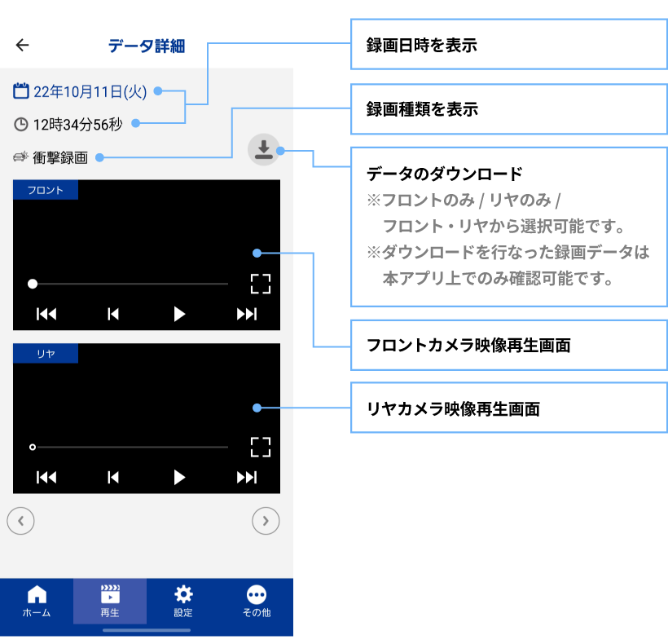The height and width of the screenshot is (644, 668).
Task: Go to next recording with right chevron
Action: tap(266, 521)
